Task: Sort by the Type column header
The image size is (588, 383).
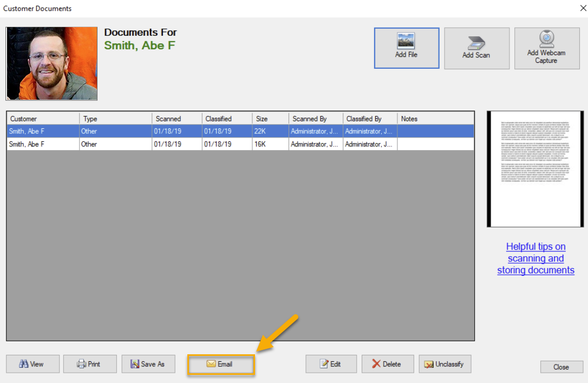Action: [115, 119]
